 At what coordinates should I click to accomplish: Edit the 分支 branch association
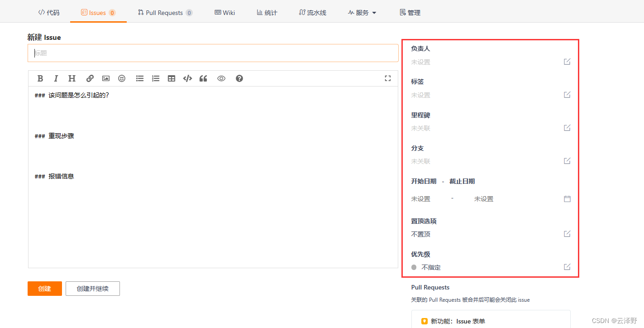[x=567, y=161]
